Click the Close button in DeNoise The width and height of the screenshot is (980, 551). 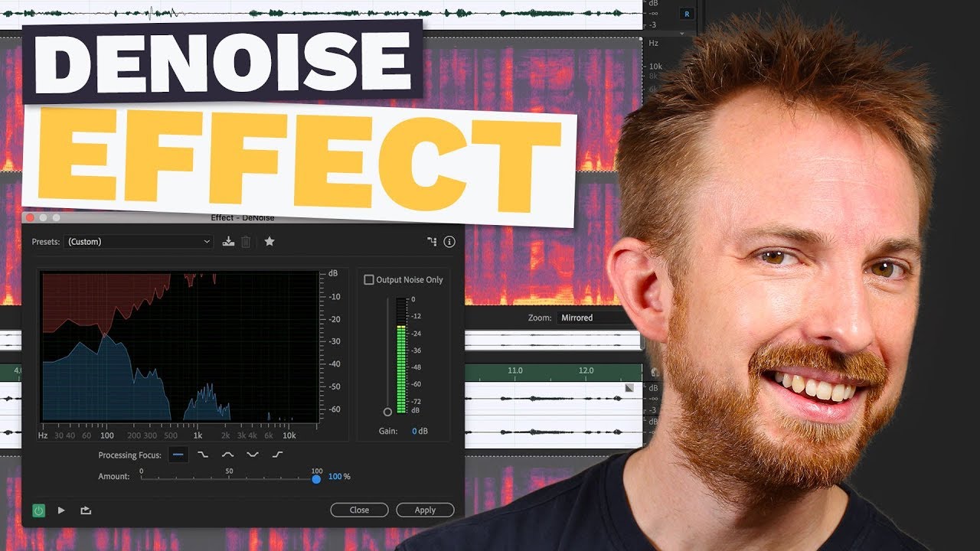coord(359,510)
